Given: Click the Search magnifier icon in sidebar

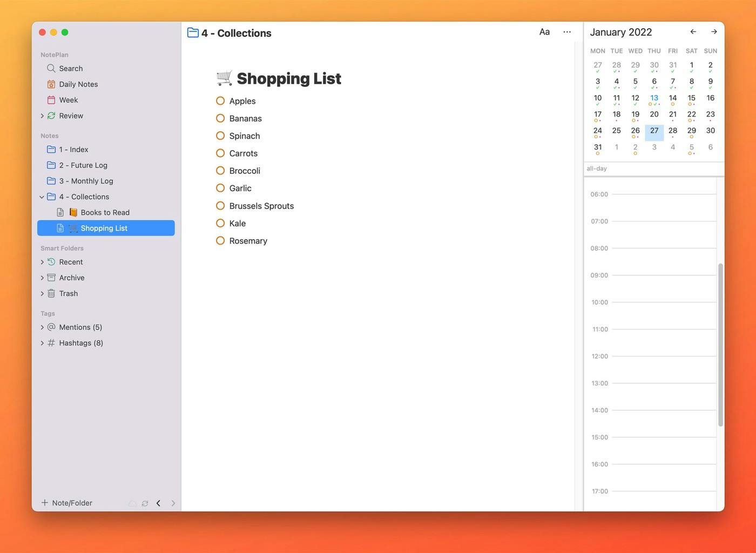Looking at the screenshot, I should pyautogui.click(x=51, y=69).
